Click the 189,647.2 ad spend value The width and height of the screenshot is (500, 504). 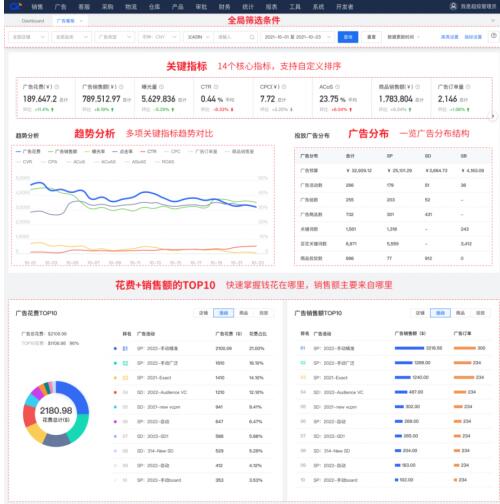click(x=40, y=99)
